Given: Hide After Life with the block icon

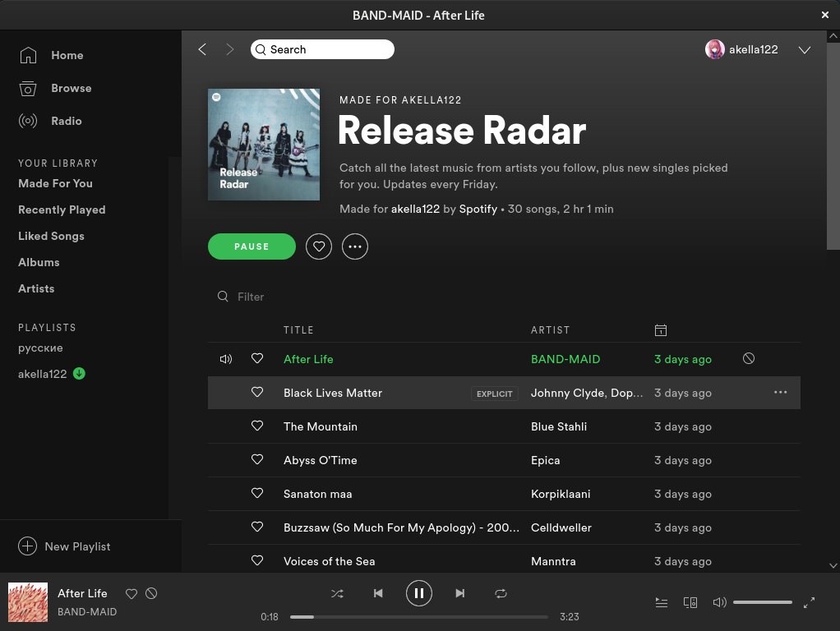Looking at the screenshot, I should pyautogui.click(x=749, y=358).
